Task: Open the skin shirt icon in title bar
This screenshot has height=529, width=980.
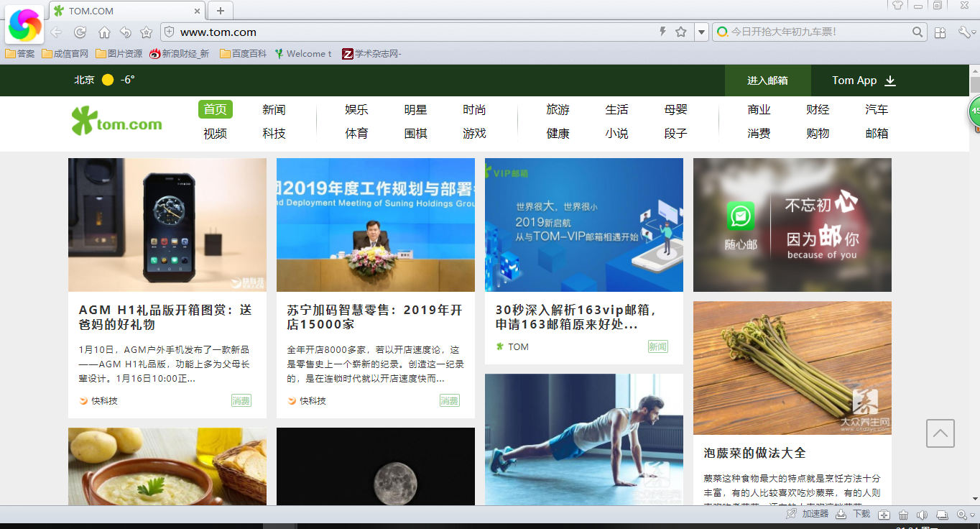Action: point(897,5)
